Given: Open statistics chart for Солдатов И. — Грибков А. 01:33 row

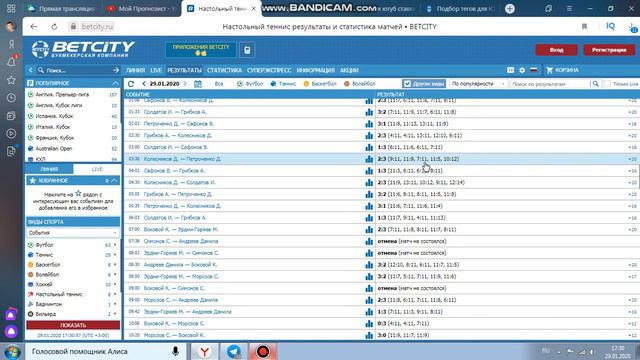Looking at the screenshot, I should 369,112.
